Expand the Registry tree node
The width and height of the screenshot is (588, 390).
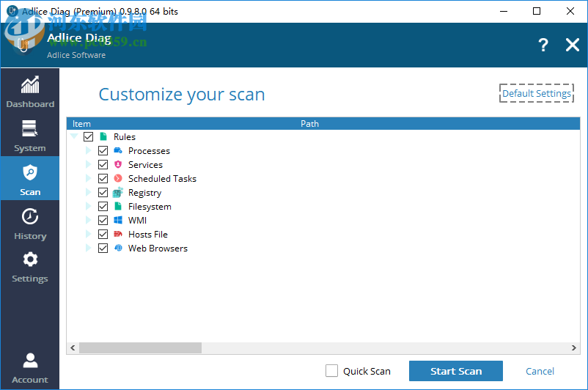coord(88,192)
